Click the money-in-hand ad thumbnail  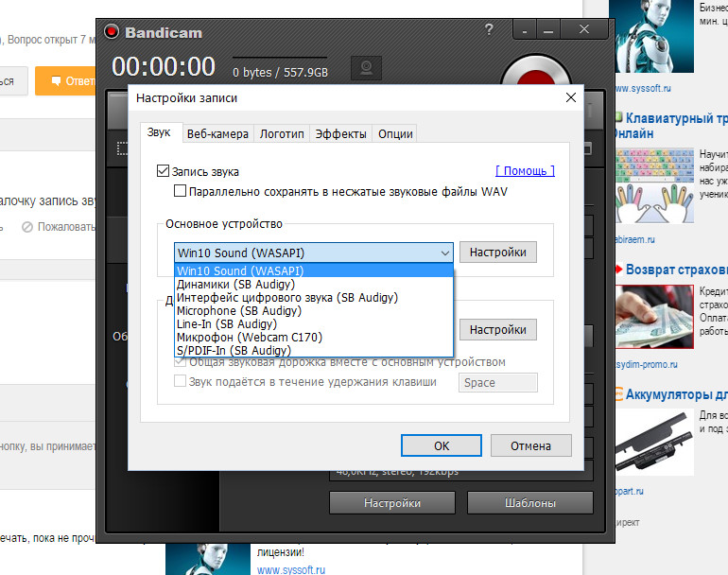click(654, 317)
